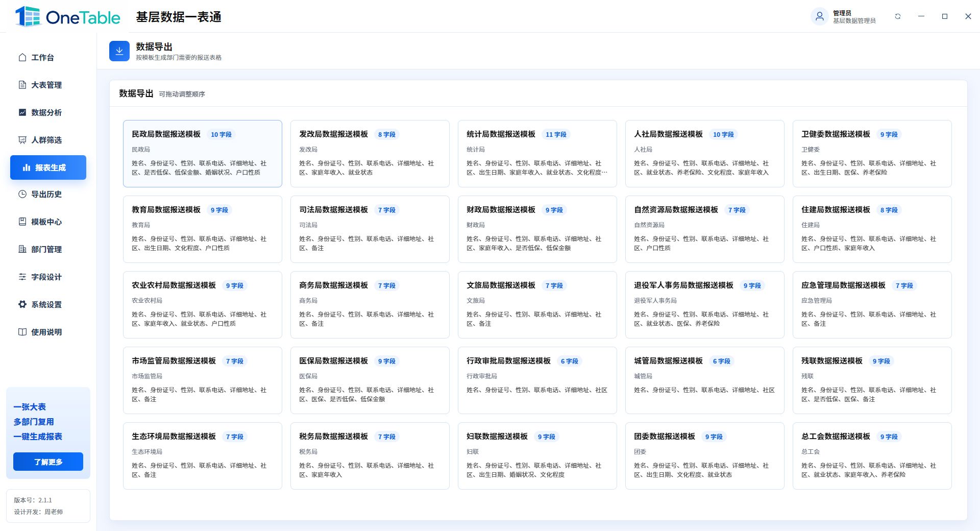980x531 pixels.
Task: Open 农业农村局数据报送模板 card
Action: pyautogui.click(x=203, y=305)
